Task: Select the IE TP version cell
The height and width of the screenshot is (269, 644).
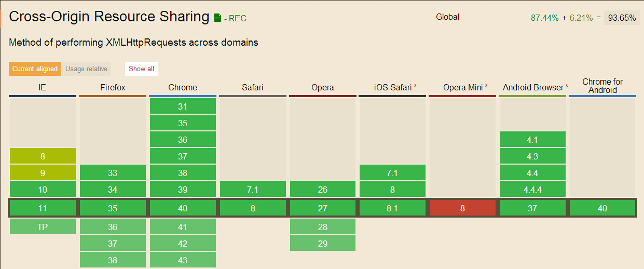Action: point(43,227)
